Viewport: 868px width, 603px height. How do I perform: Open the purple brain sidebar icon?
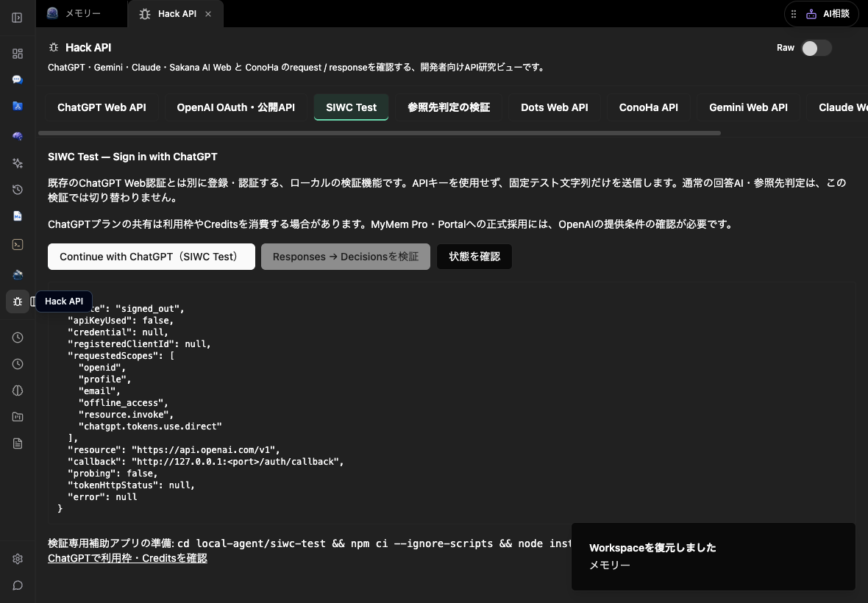click(17, 136)
